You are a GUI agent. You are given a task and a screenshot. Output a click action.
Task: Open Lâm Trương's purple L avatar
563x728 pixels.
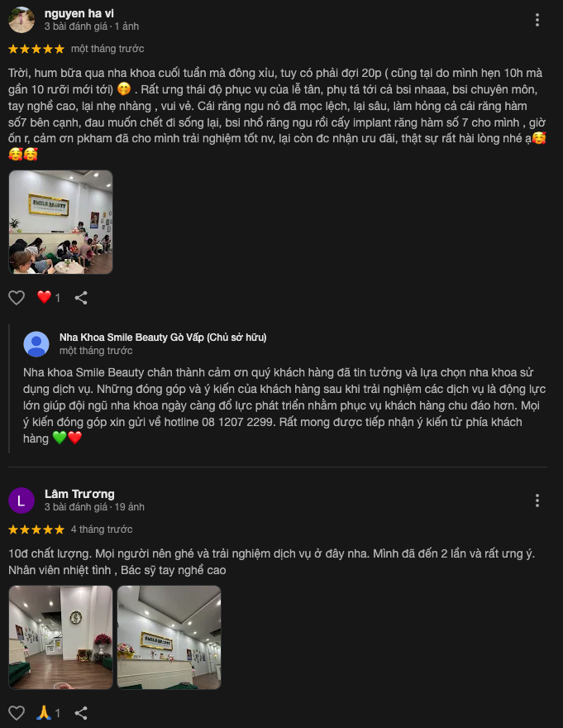[x=21, y=500]
